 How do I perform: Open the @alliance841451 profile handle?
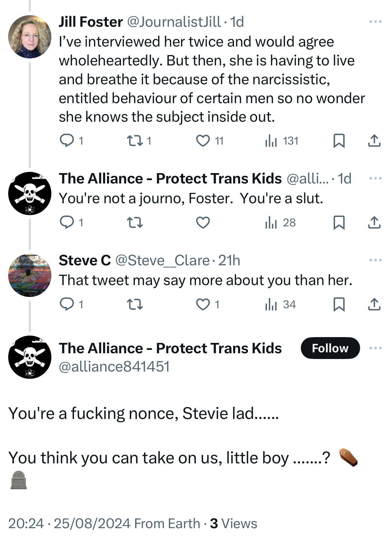[114, 367]
